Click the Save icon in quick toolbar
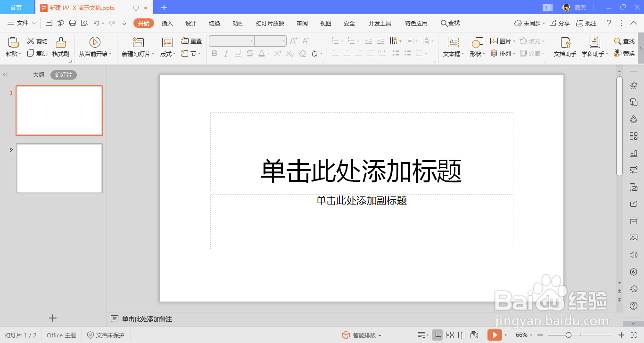The height and width of the screenshot is (343, 644). click(49, 23)
